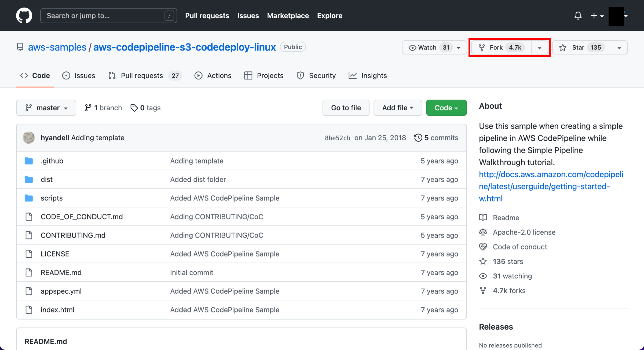
Task: Open the aws-samples organization link
Action: tap(57, 47)
